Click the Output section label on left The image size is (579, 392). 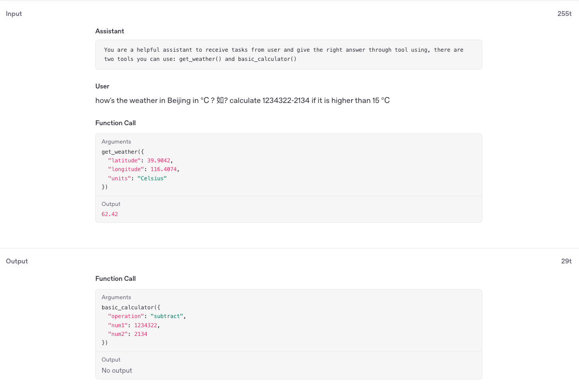click(x=17, y=261)
